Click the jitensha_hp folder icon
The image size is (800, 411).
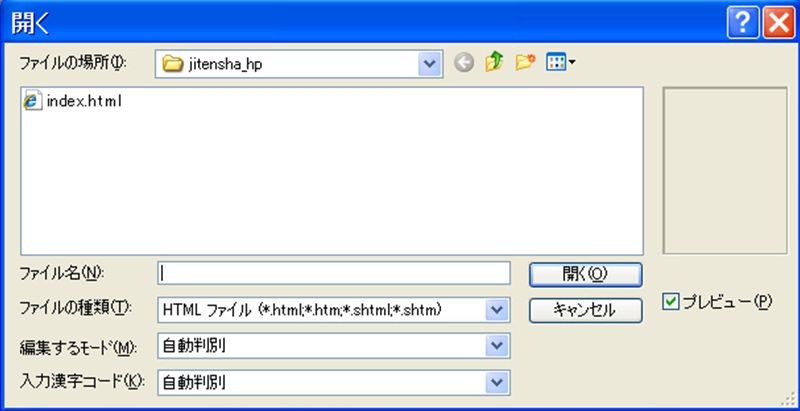(172, 64)
